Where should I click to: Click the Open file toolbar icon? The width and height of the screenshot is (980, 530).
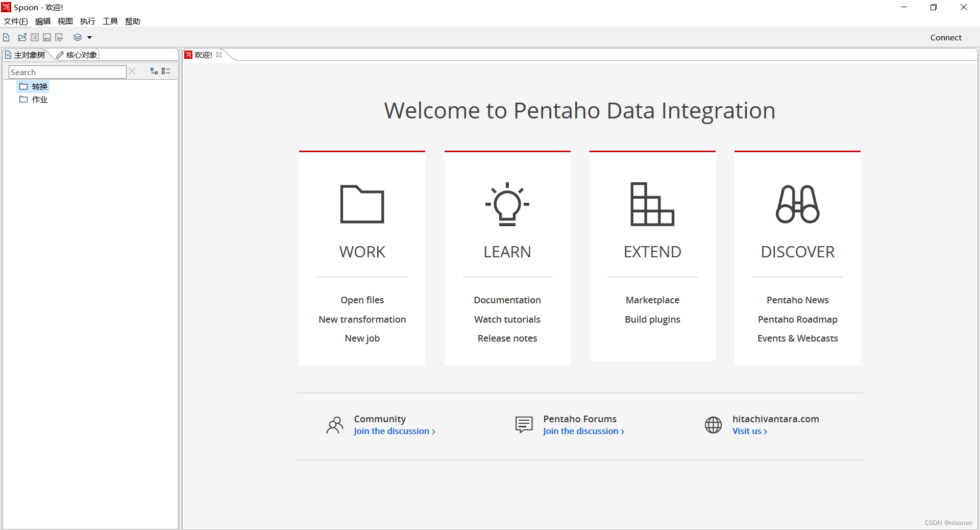(x=22, y=37)
